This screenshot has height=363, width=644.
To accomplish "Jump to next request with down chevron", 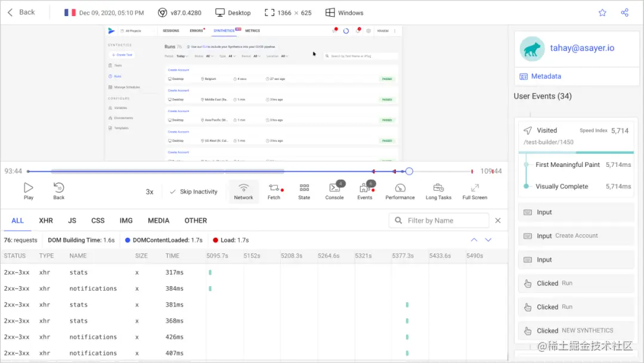I will tap(488, 240).
